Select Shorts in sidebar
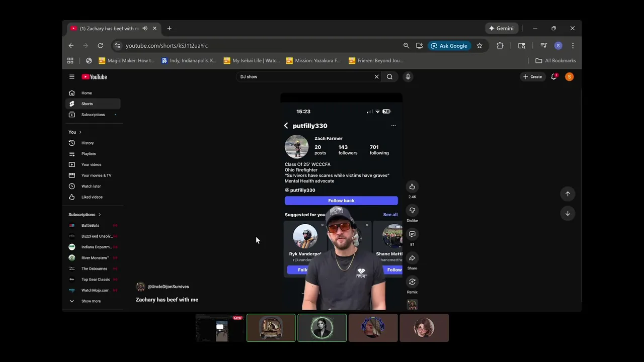This screenshot has width=644, height=362. 93,104
